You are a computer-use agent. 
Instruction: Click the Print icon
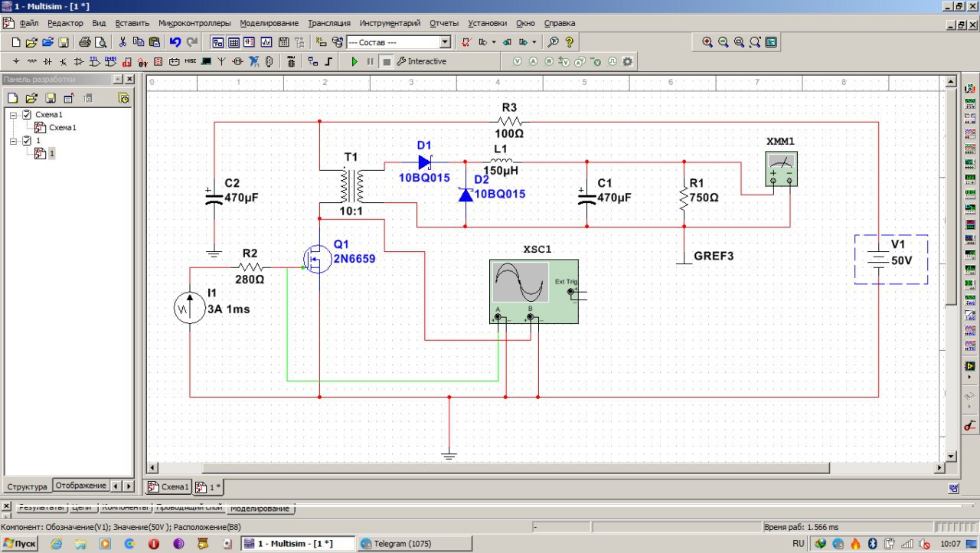[85, 42]
